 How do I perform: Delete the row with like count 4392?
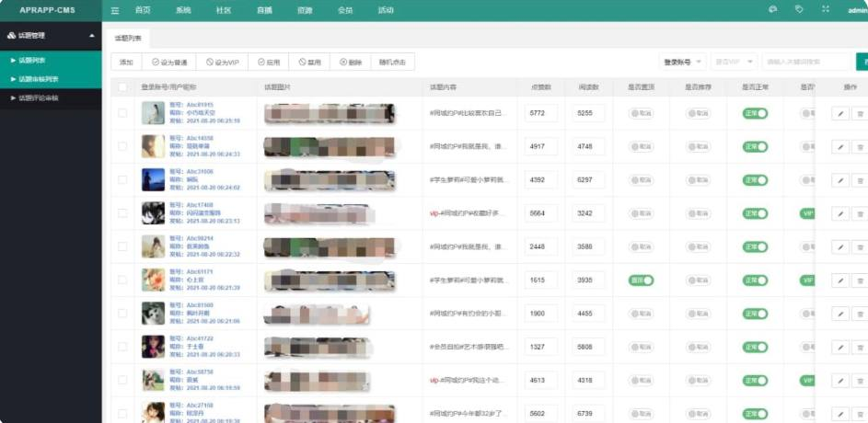coord(860,180)
